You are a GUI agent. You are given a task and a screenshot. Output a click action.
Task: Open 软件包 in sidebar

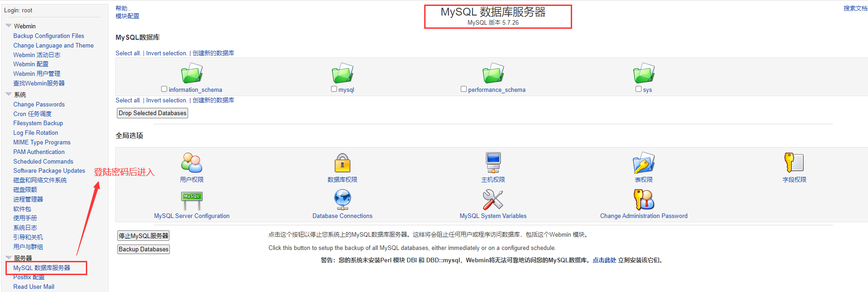click(x=22, y=209)
